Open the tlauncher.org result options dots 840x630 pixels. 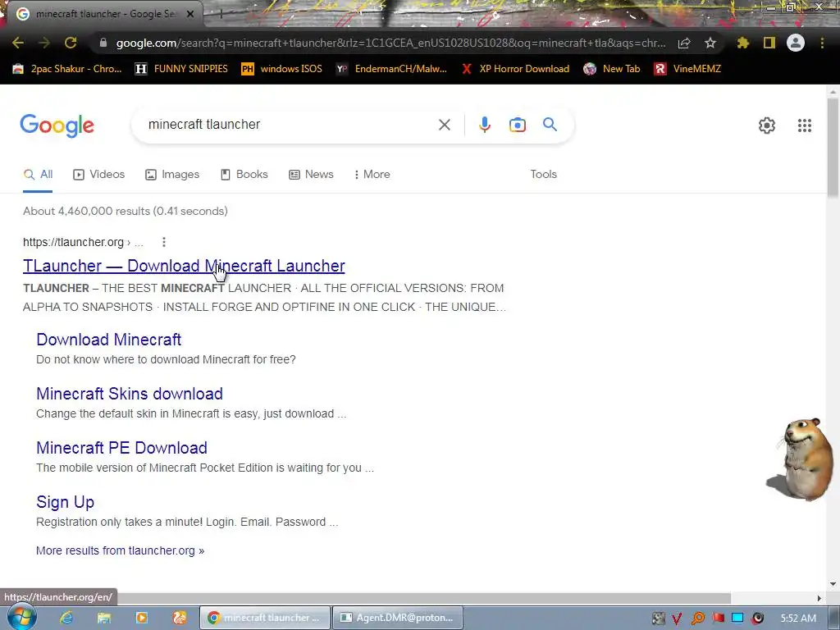[164, 242]
